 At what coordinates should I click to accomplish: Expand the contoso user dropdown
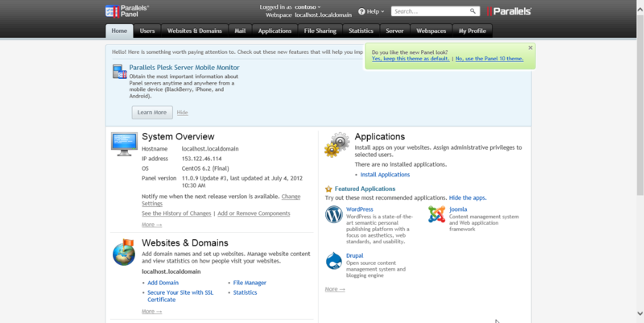[x=310, y=6]
